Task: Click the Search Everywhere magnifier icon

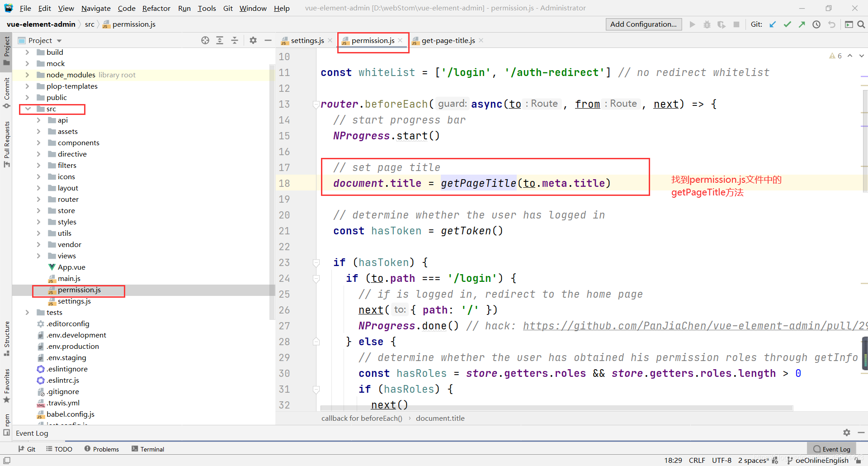Action: tap(861, 24)
